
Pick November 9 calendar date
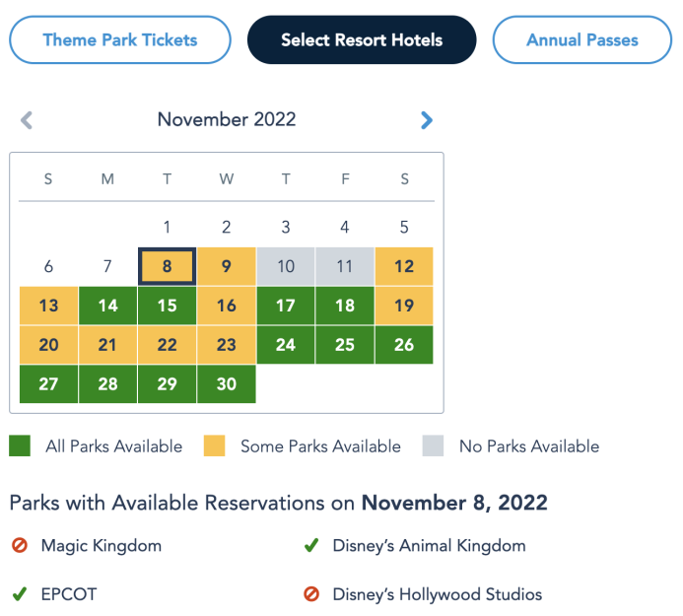tap(227, 266)
